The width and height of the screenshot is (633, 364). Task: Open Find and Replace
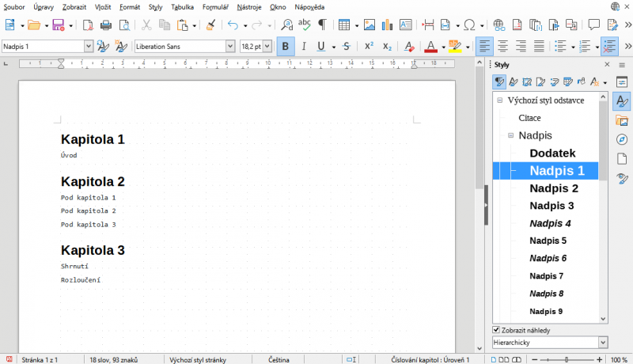pyautogui.click(x=286, y=25)
